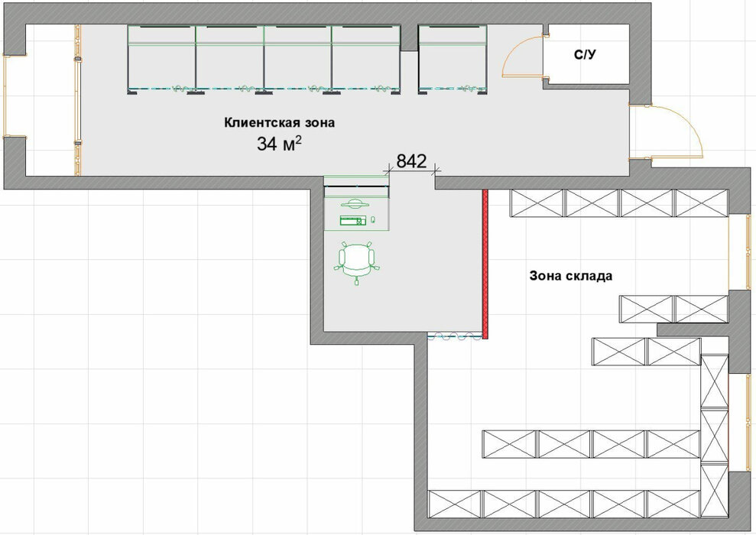
Task: Select the red partition wall
Action: [485, 264]
